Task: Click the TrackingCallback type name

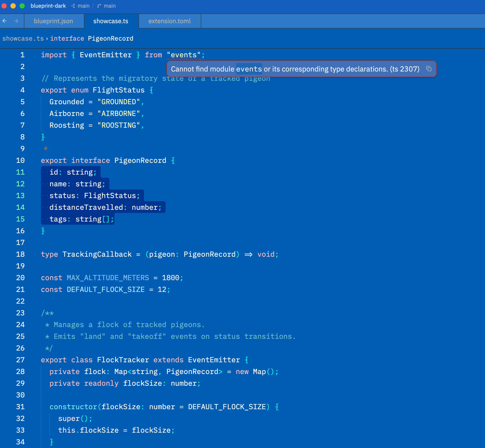Action: [97, 254]
